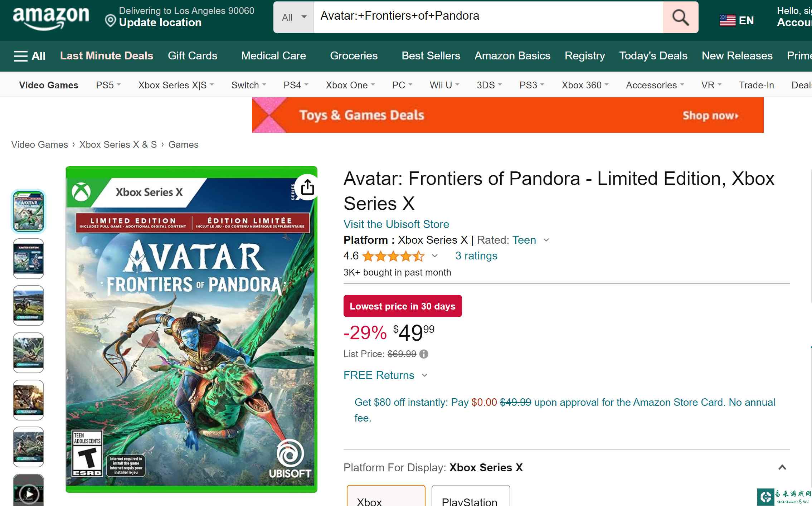Open the All hamburger menu
Viewport: 812px width, 506px height.
click(x=30, y=56)
